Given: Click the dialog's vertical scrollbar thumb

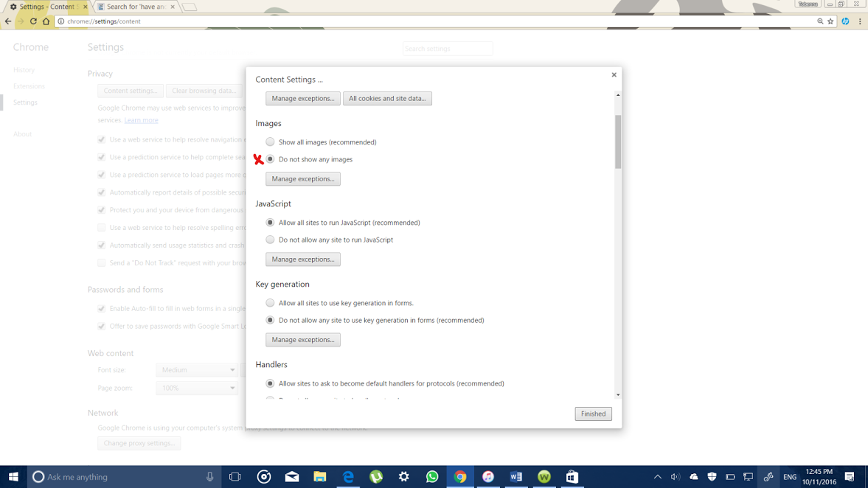Looking at the screenshot, I should pyautogui.click(x=618, y=141).
